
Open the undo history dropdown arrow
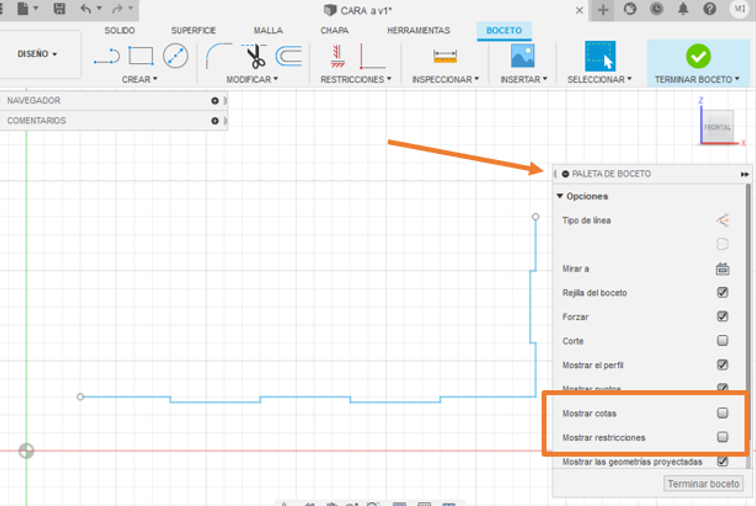click(99, 8)
